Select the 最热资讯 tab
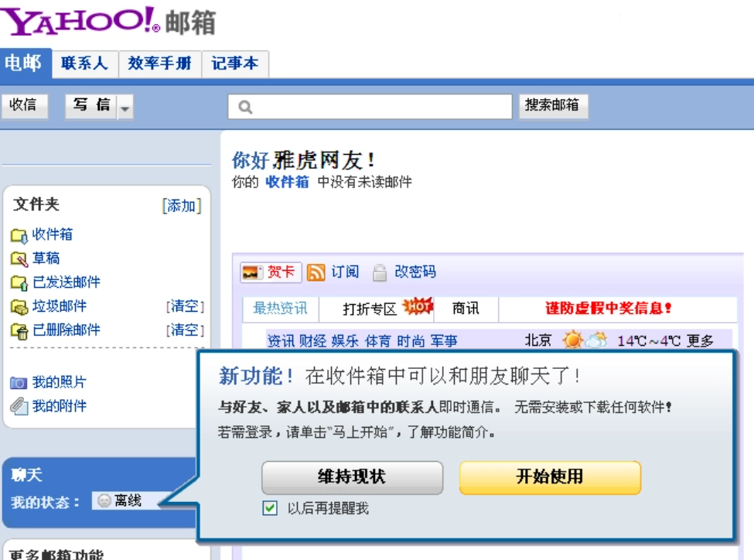Viewport: 754px width, 560px height. coord(281,309)
